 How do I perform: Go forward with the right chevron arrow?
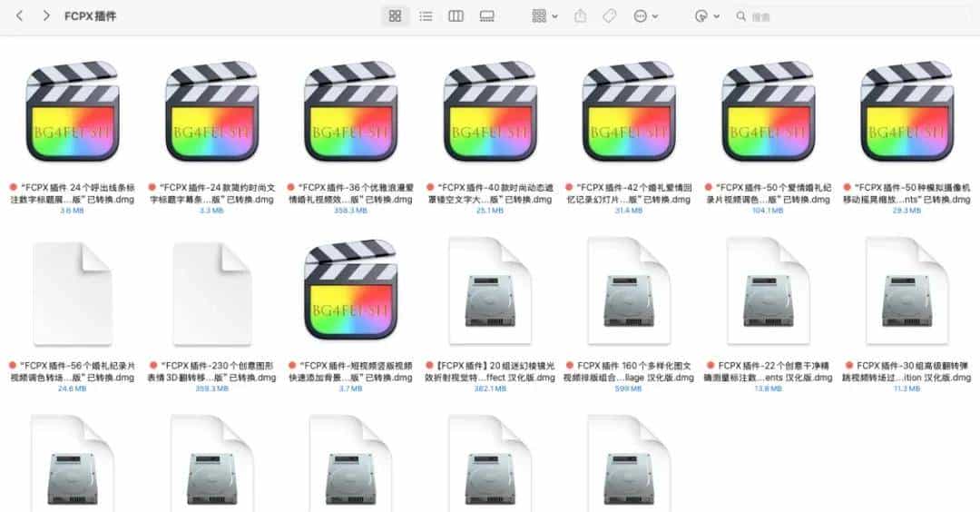46,16
